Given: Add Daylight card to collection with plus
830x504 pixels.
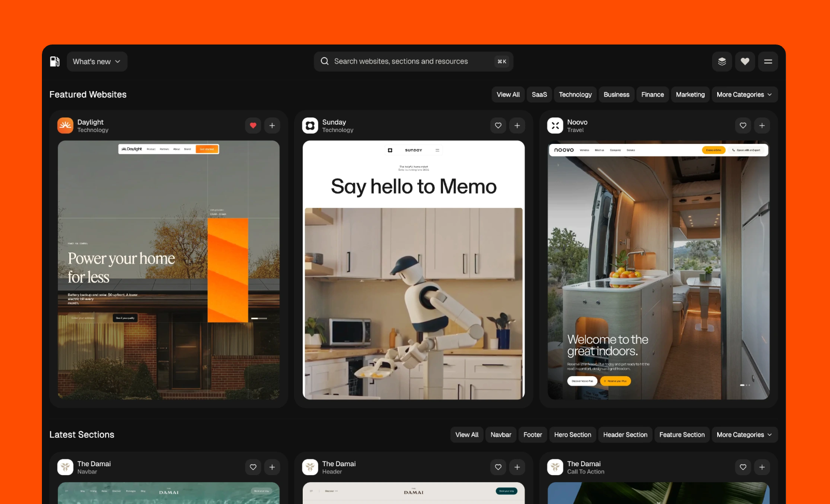Looking at the screenshot, I should (272, 126).
